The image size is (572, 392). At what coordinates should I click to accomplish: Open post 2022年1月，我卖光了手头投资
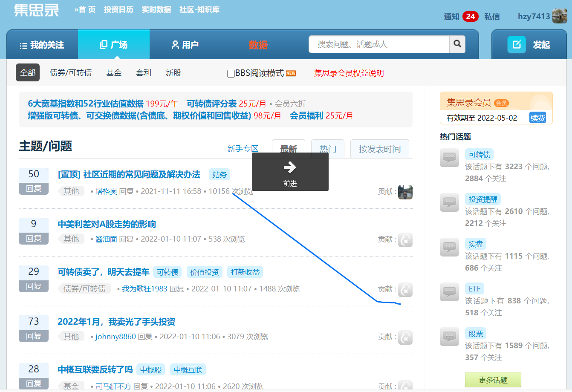116,322
